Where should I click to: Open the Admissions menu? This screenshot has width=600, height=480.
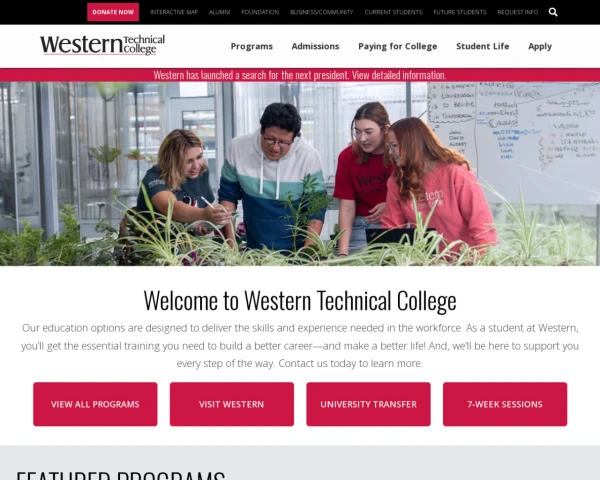(315, 46)
